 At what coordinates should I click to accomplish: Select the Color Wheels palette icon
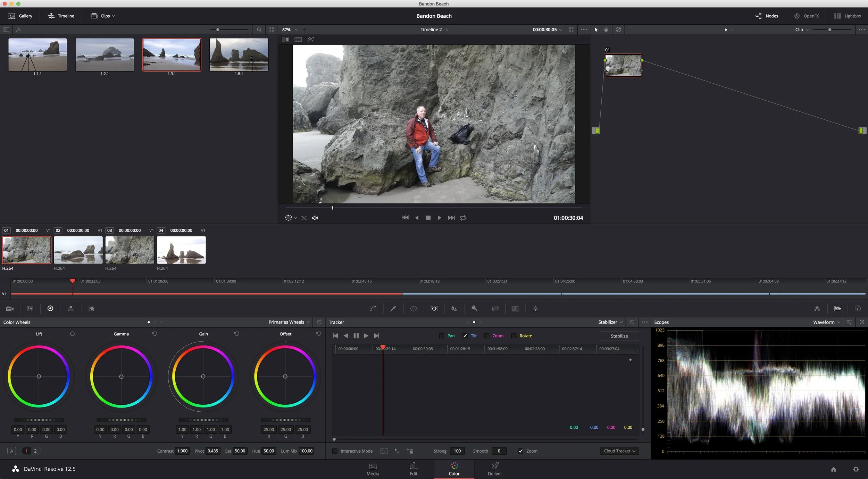point(50,308)
